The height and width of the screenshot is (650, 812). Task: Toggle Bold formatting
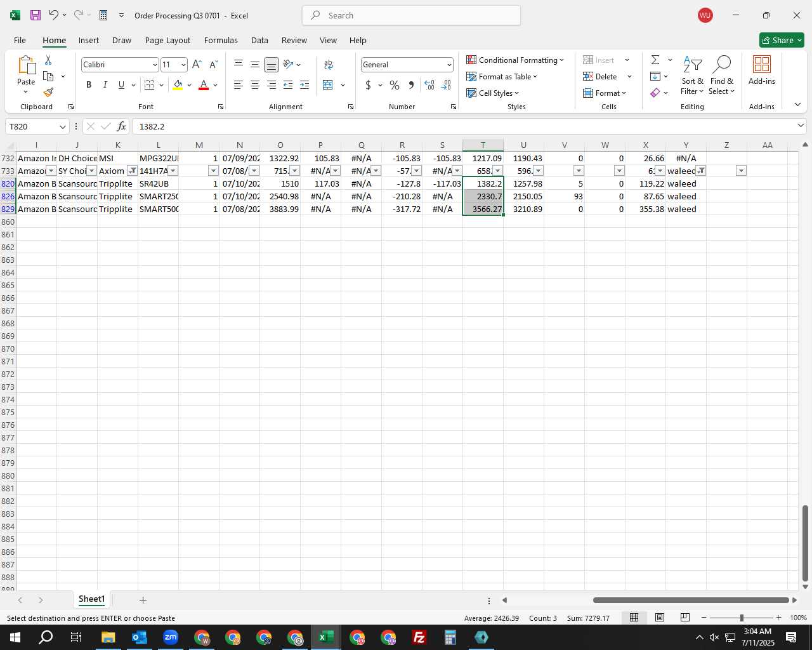click(89, 85)
